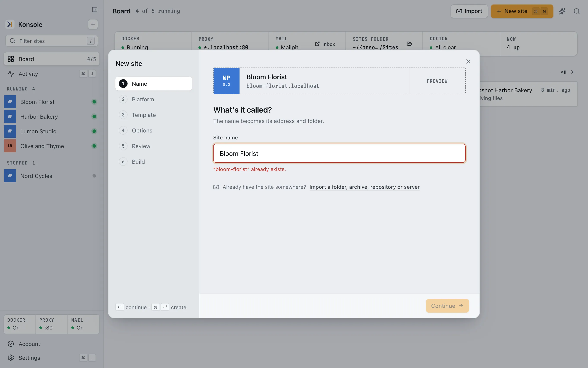
Task: Add a site with plus button beside Konsole
Action: click(x=93, y=24)
